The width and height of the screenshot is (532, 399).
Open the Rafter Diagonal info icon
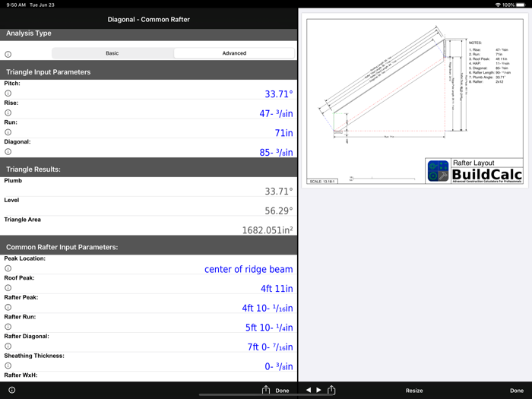tap(8, 346)
